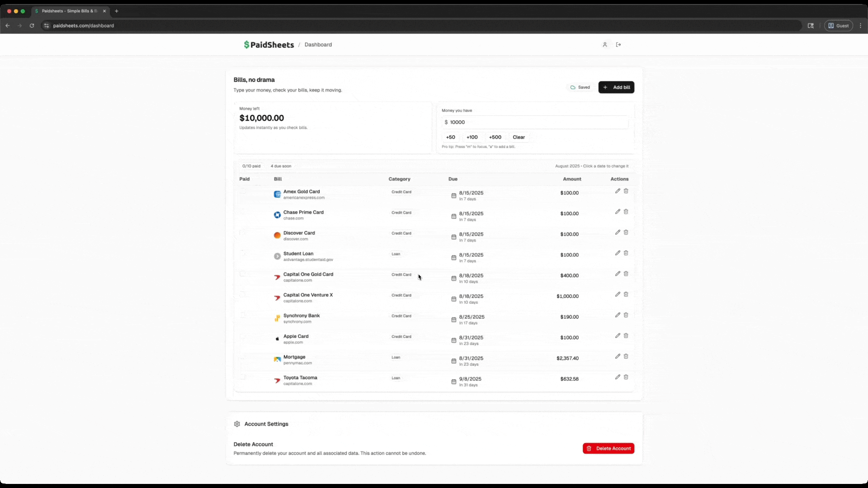Mark Capital One Gold Card as paid
Viewport: 868px width, 488px height.
point(243,274)
